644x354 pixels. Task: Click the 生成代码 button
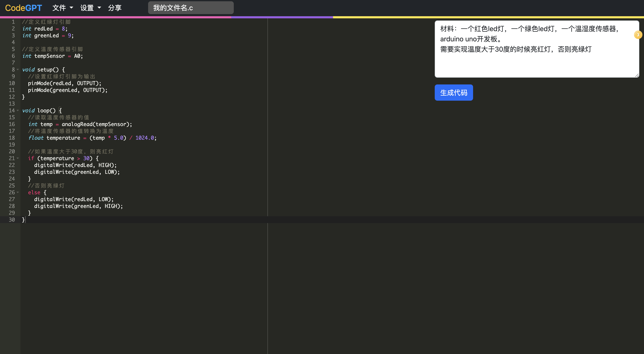pos(453,93)
